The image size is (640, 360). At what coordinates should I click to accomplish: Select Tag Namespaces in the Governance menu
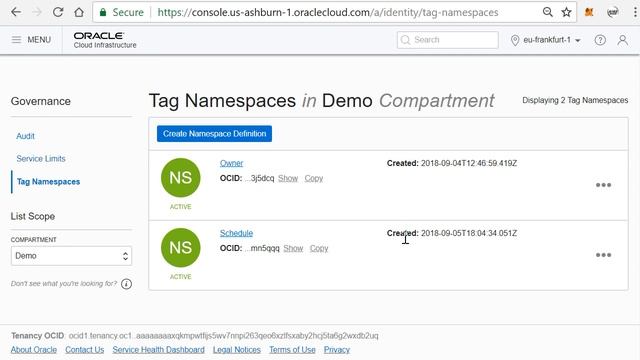(48, 182)
